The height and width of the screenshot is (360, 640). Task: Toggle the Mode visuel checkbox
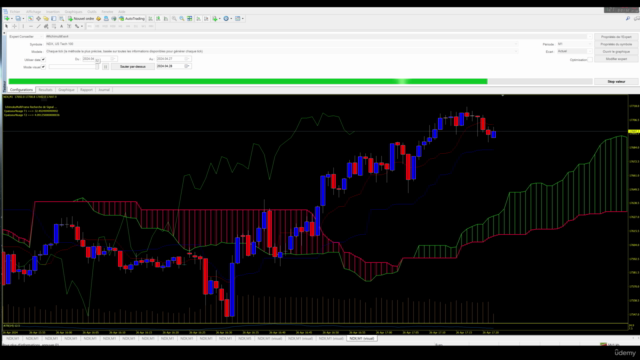(43, 67)
